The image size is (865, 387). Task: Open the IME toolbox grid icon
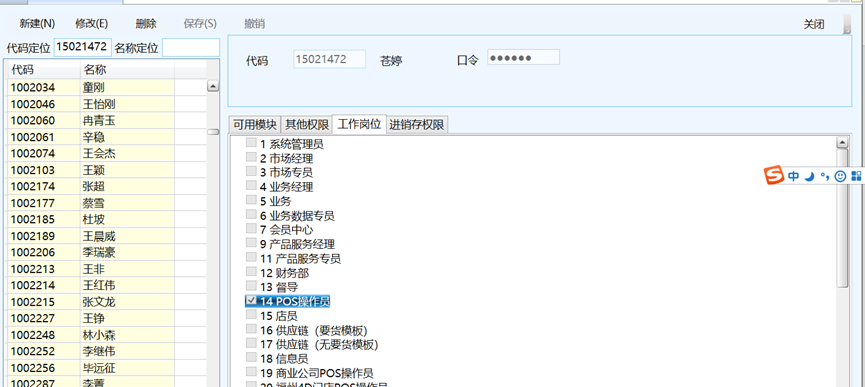click(856, 176)
